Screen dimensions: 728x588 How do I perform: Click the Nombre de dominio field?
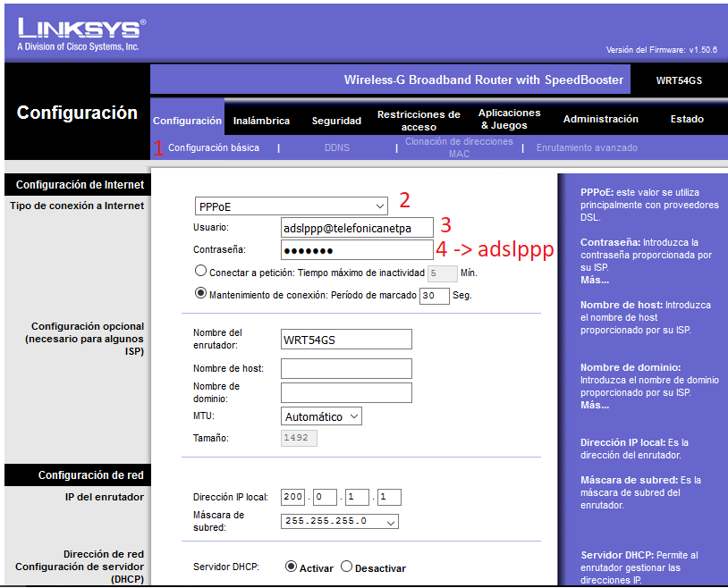click(346, 392)
